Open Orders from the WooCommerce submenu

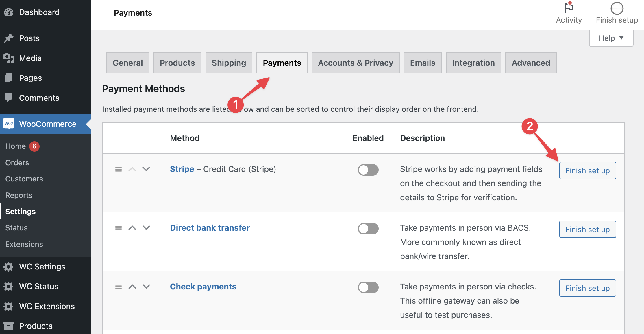click(17, 162)
